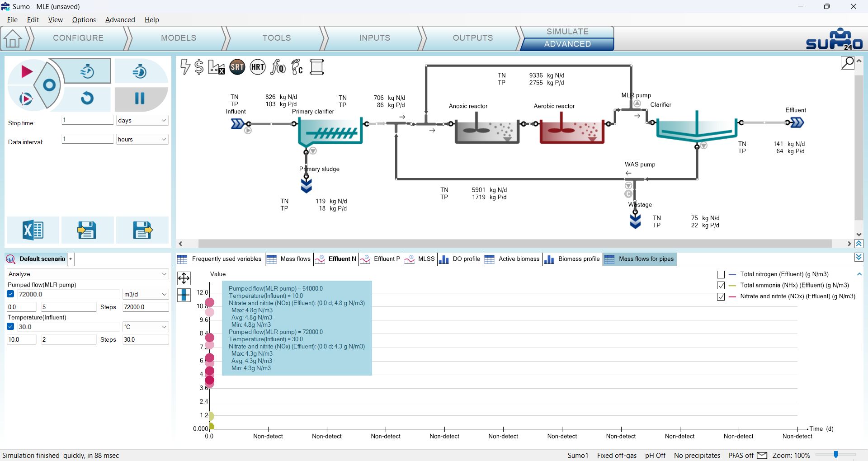
Task: Adjust the zoom slider in the status bar
Action: pos(836,455)
